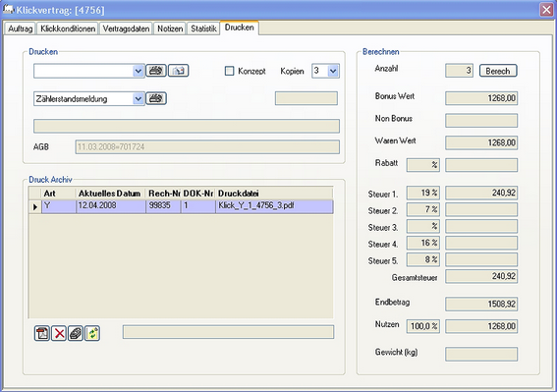This screenshot has width=557, height=392.
Task: Click the printer icon below the archive table
Action: (x=76, y=333)
